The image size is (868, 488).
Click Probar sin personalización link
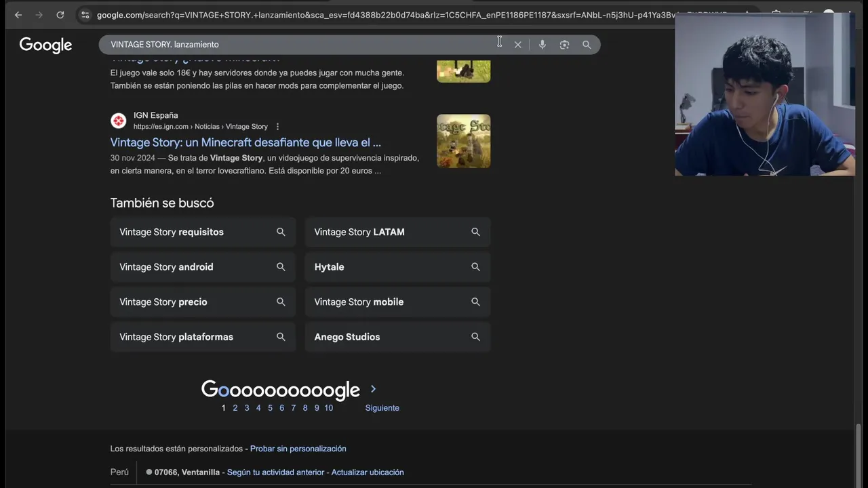tap(298, 449)
